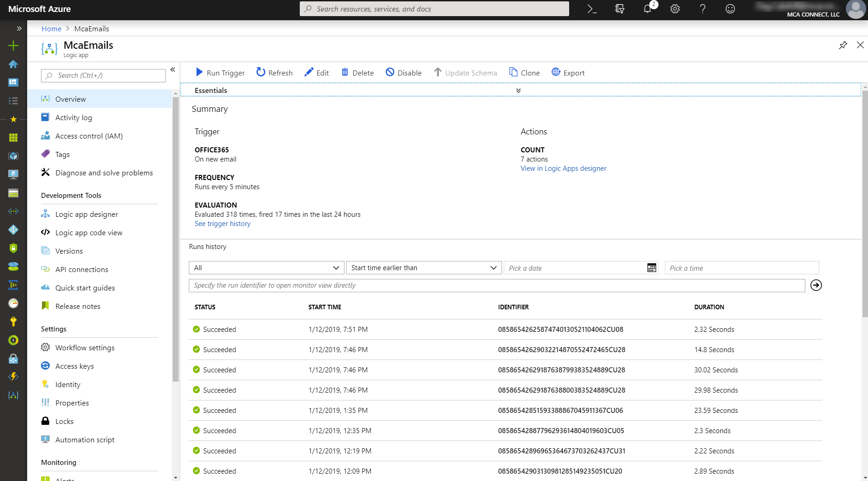Clone the logic app

(x=524, y=72)
